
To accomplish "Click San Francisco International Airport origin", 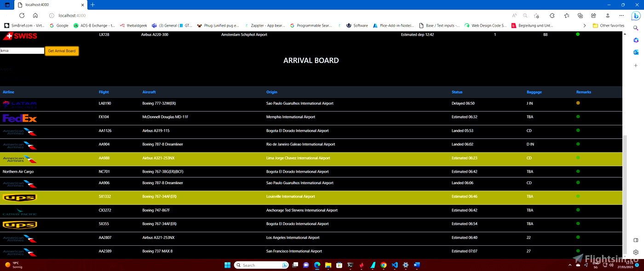I will click(x=294, y=251).
